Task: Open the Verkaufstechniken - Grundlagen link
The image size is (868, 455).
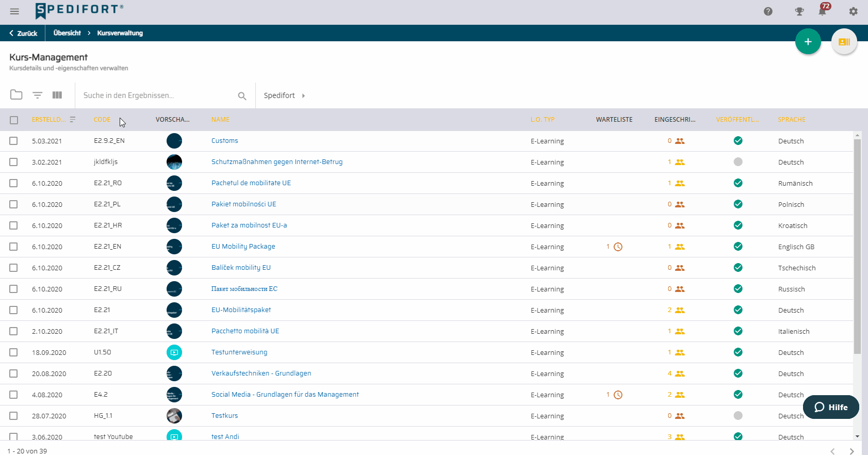Action: tap(261, 373)
